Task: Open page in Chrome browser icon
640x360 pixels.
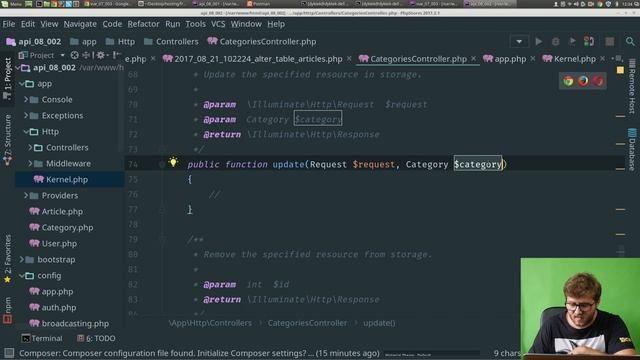Action: pos(568,81)
